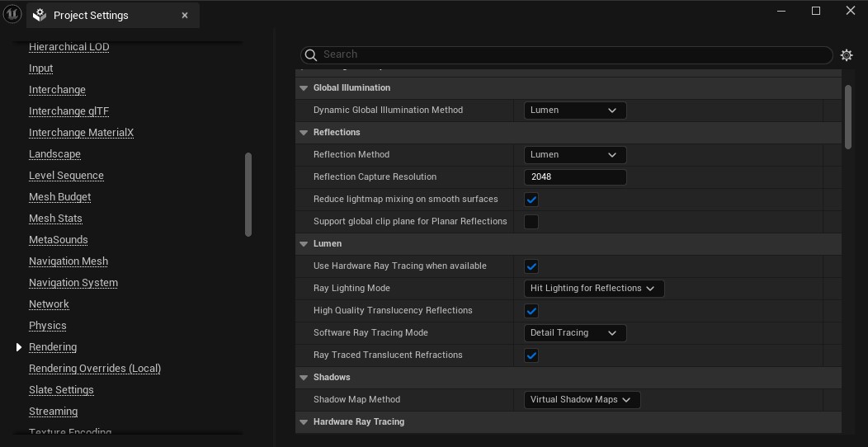Click the Reflection Method label
This screenshot has width=868, height=447.
tap(351, 155)
